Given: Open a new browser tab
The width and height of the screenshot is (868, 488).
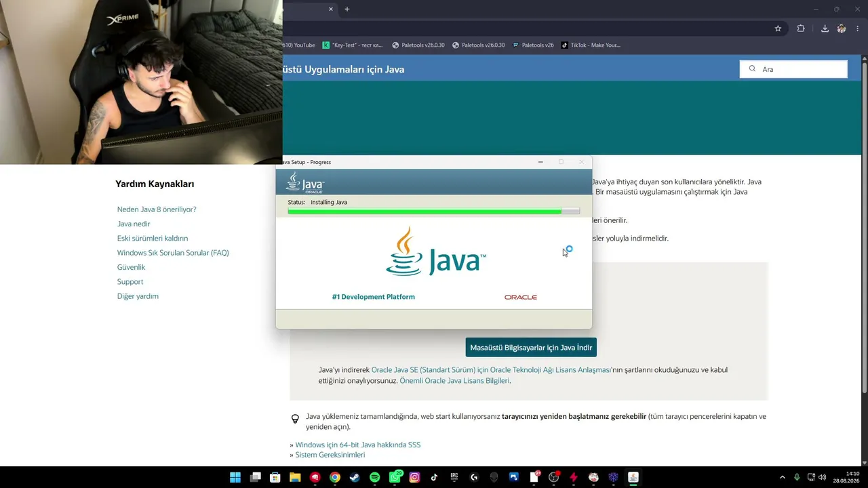Looking at the screenshot, I should click(x=347, y=9).
